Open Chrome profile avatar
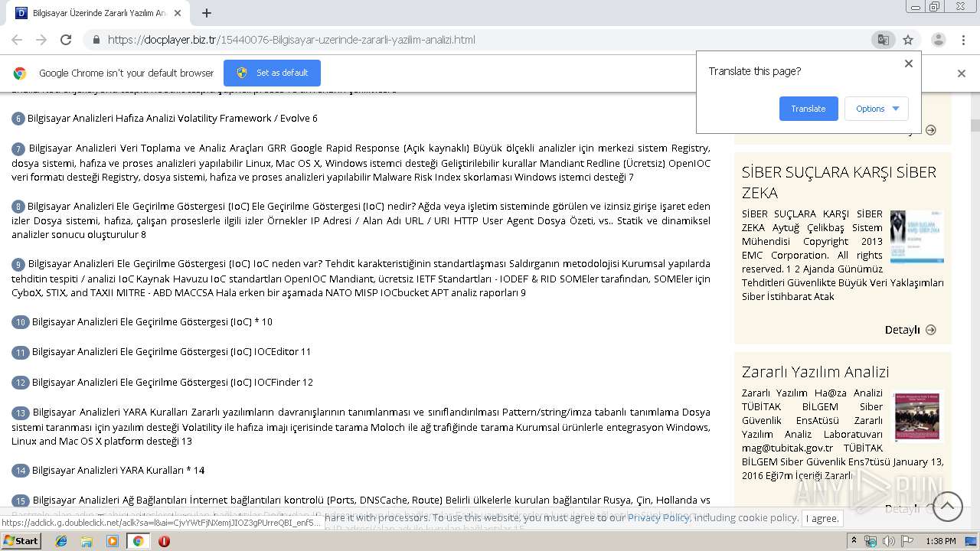This screenshot has width=980, height=551. pyautogui.click(x=938, y=40)
